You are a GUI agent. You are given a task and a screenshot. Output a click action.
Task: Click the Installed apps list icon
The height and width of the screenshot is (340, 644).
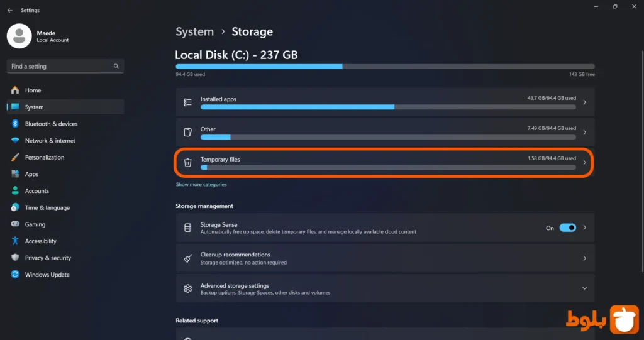(187, 102)
